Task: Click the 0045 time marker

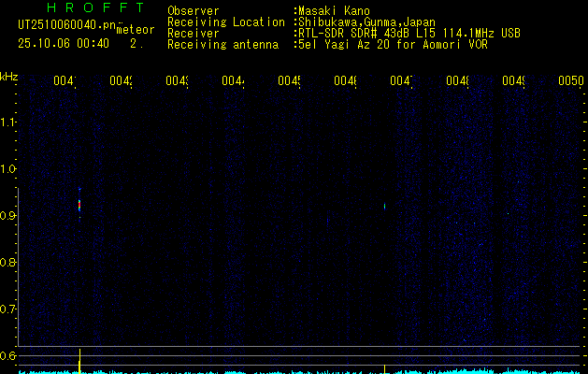Action: click(x=289, y=80)
